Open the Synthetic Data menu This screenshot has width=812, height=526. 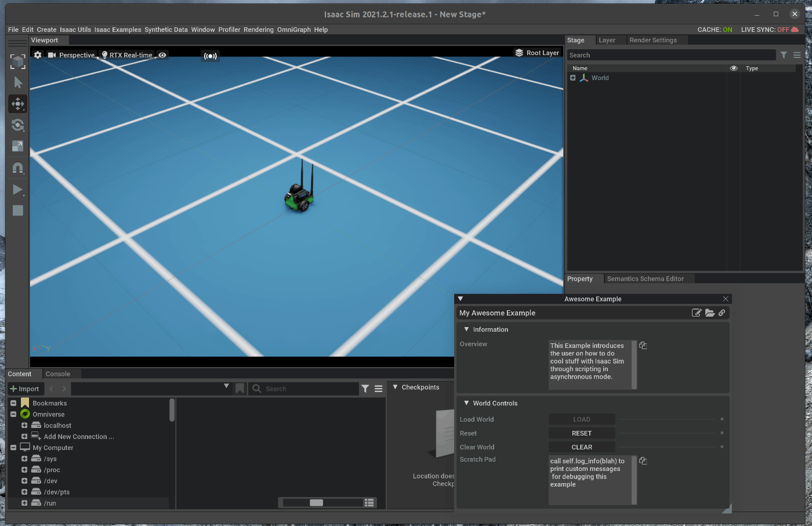pyautogui.click(x=166, y=30)
